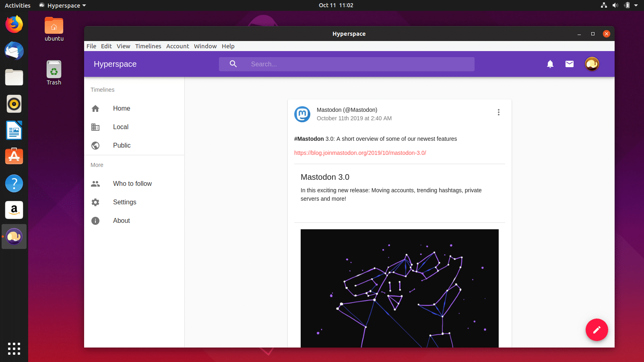Open the Trash on desktop
This screenshot has width=644, height=362.
pyautogui.click(x=54, y=73)
